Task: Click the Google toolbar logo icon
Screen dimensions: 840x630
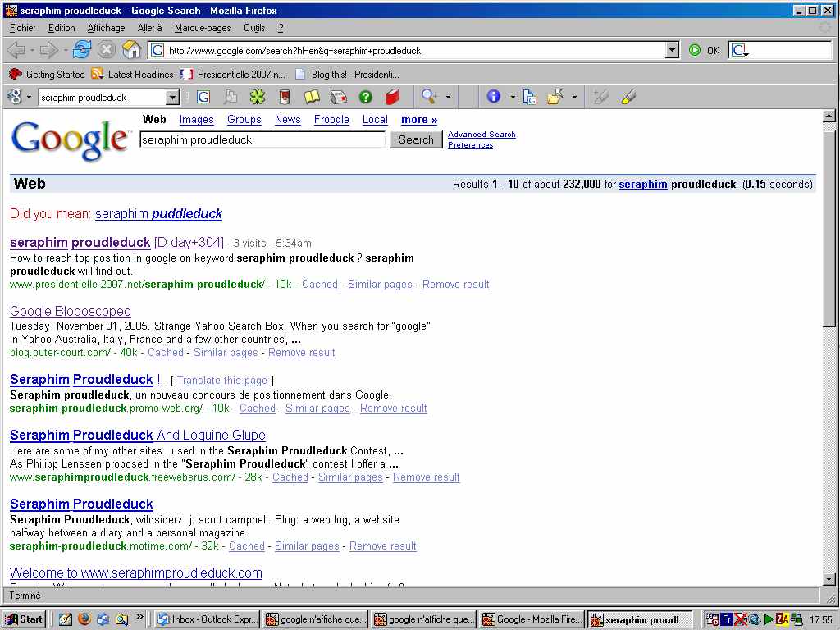Action: 15,97
